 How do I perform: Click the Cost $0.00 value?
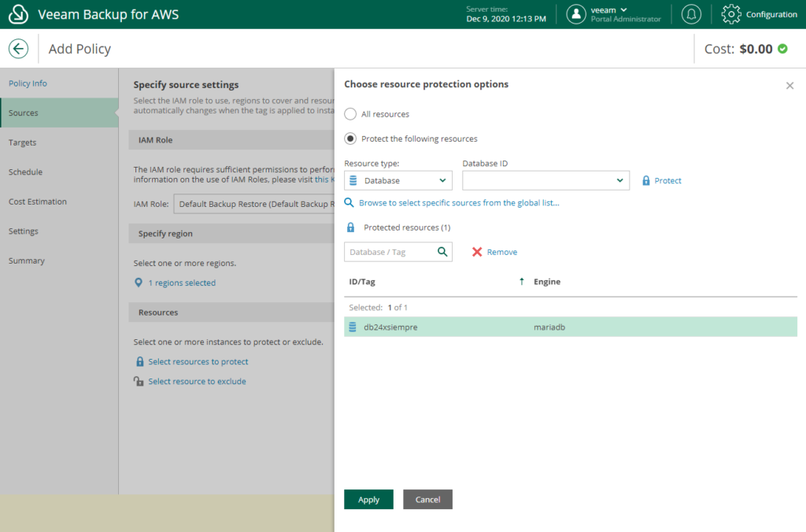756,49
